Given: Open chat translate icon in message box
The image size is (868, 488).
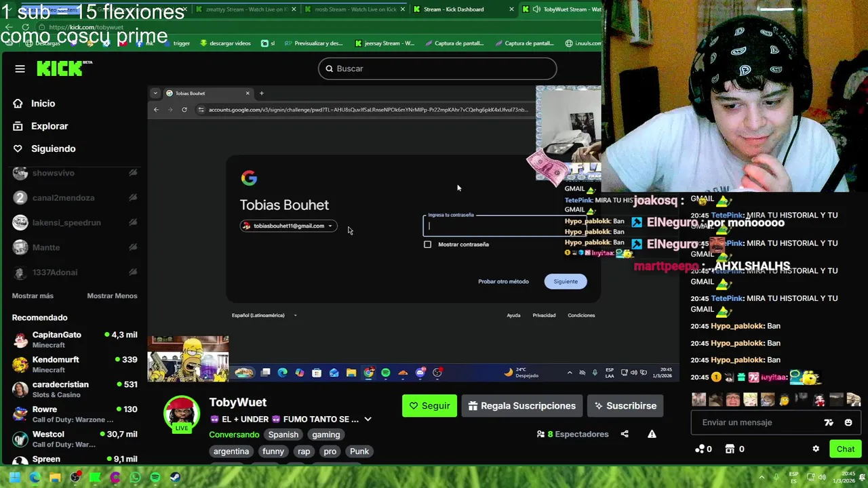Looking at the screenshot, I should click(x=829, y=422).
